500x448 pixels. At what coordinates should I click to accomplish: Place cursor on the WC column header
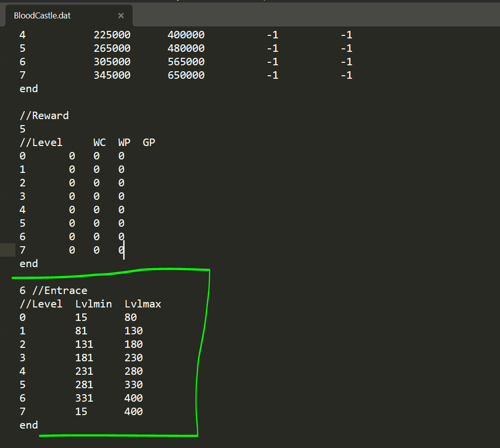(x=100, y=143)
